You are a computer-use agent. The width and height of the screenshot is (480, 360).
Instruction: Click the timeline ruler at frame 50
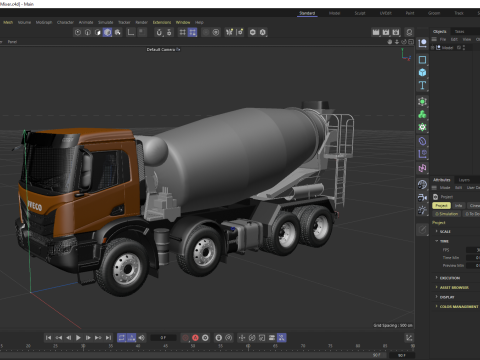(x=193, y=347)
